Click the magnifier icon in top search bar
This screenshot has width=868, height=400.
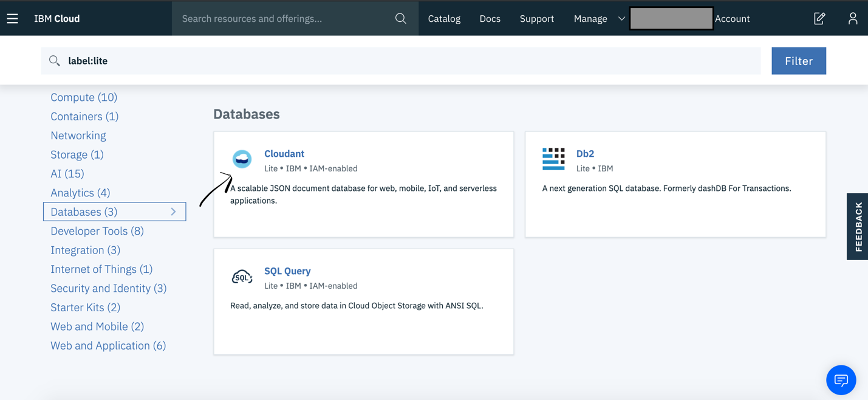400,19
